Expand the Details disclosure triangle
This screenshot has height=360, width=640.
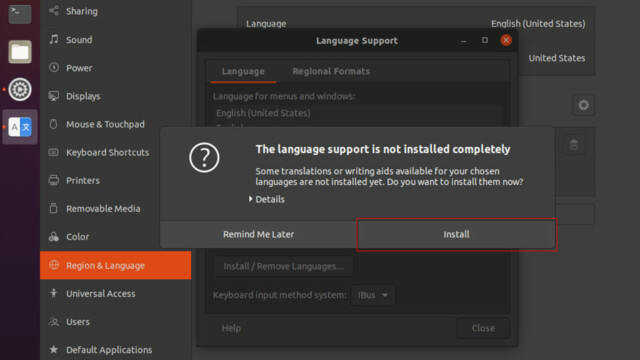251,199
